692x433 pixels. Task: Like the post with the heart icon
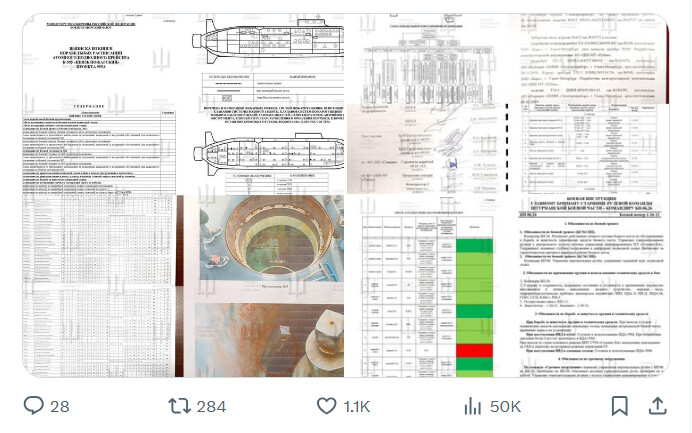tap(327, 406)
